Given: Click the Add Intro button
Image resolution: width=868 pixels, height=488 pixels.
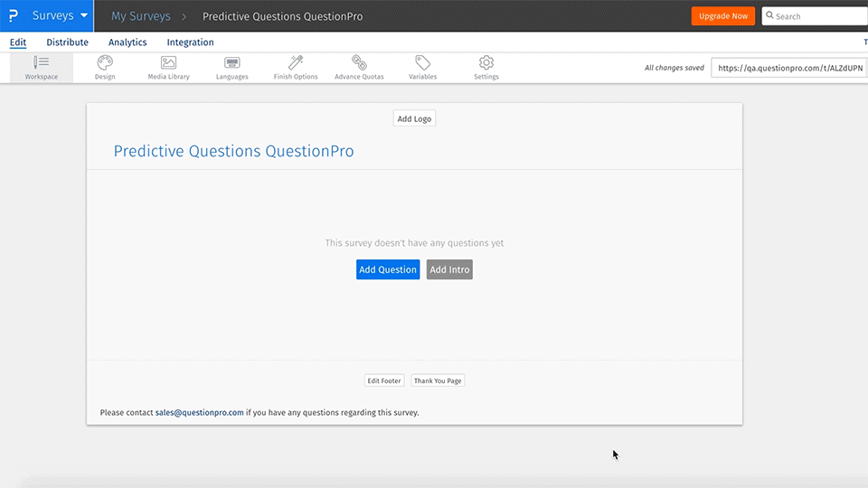Looking at the screenshot, I should pos(449,269).
